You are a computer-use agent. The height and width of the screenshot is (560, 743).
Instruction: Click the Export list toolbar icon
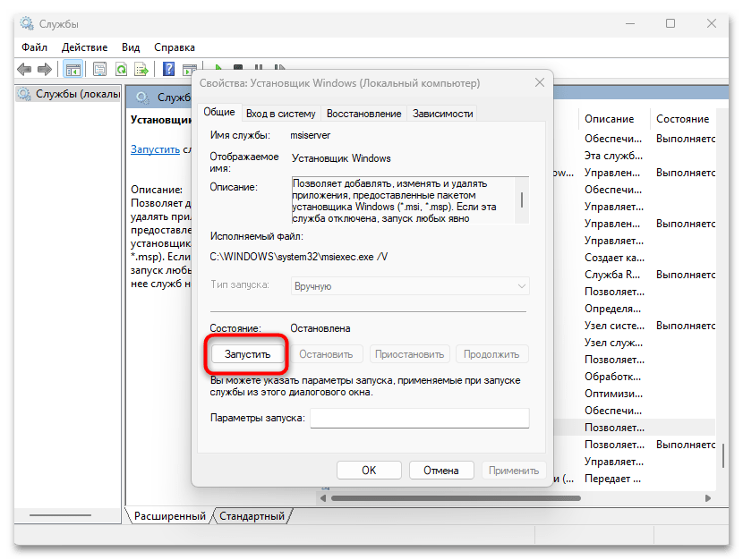coord(141,70)
